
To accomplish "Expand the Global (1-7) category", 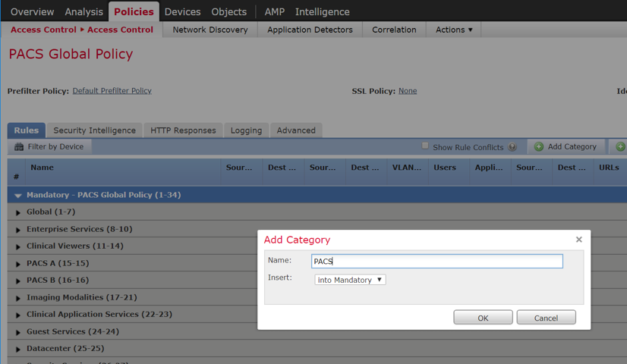I will [18, 212].
